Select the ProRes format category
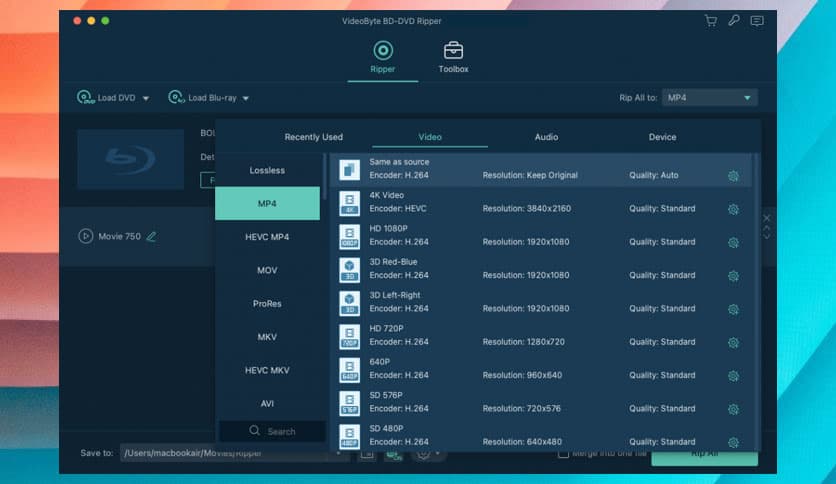 pyautogui.click(x=267, y=303)
